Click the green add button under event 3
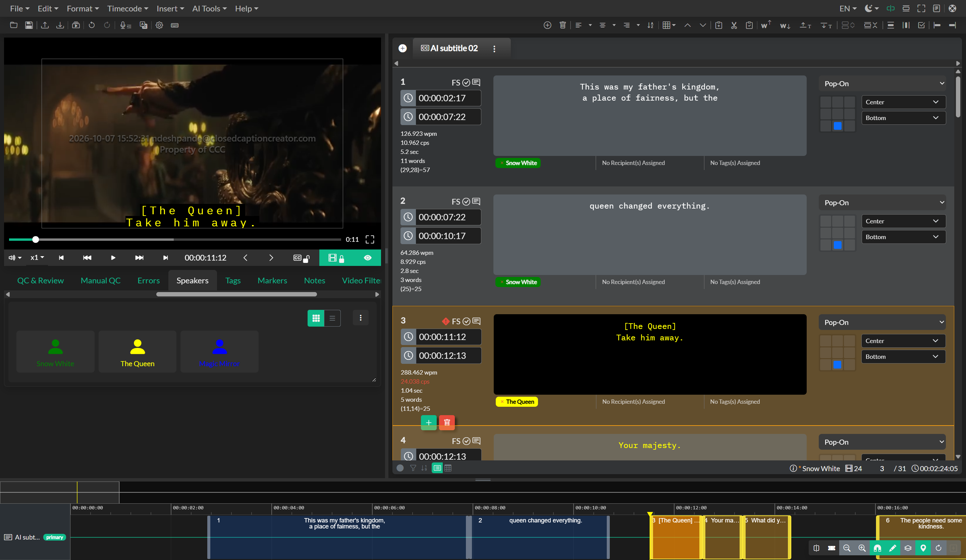This screenshot has width=966, height=560. (x=429, y=423)
